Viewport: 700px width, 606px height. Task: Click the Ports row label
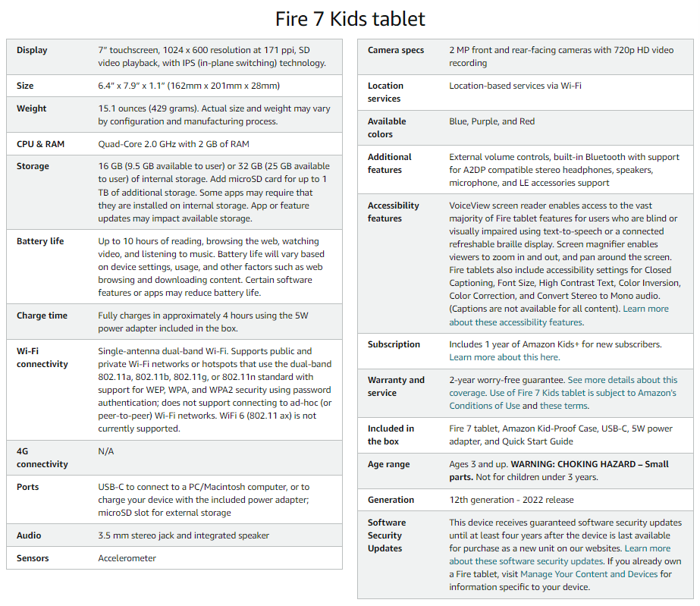(x=27, y=487)
